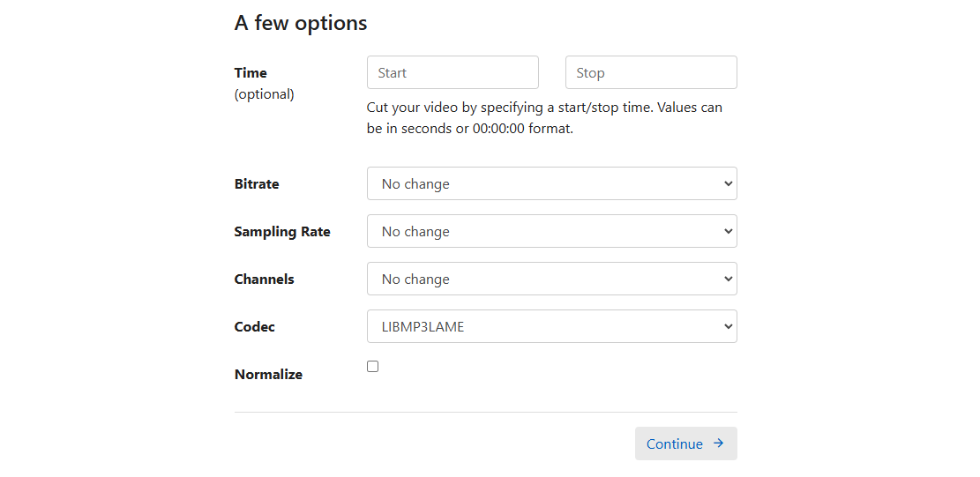This screenshot has width=980, height=477.
Task: Click the Normalize label text
Action: [x=268, y=375]
